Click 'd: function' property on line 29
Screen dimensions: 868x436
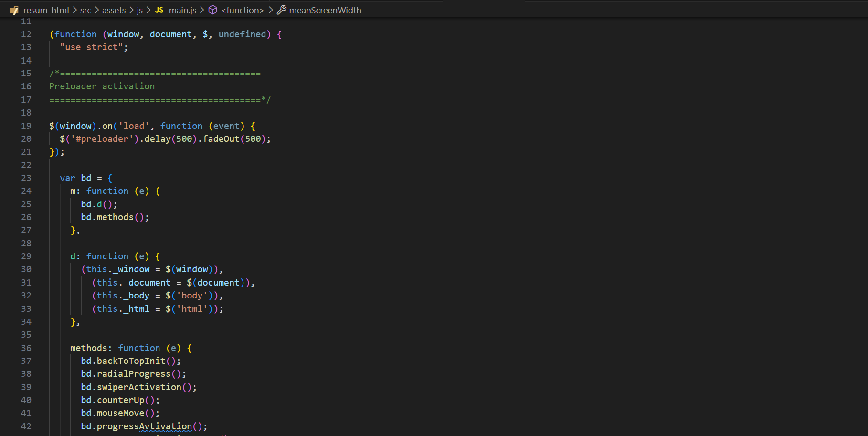(x=99, y=256)
